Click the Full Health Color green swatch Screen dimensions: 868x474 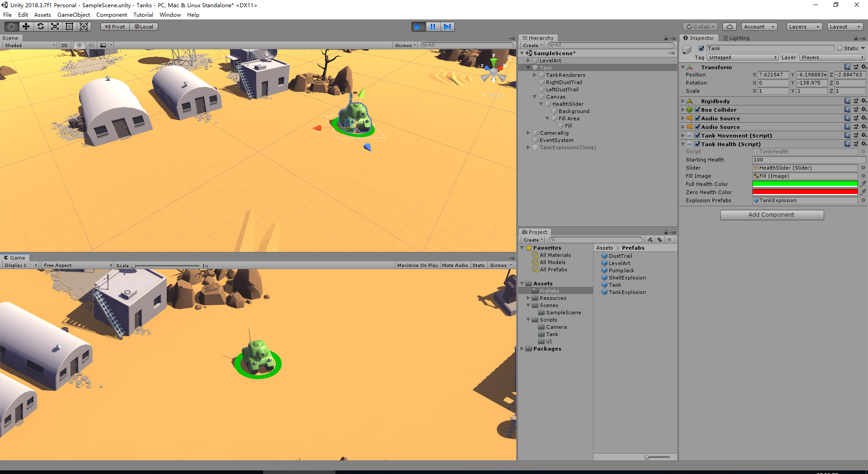tap(805, 184)
